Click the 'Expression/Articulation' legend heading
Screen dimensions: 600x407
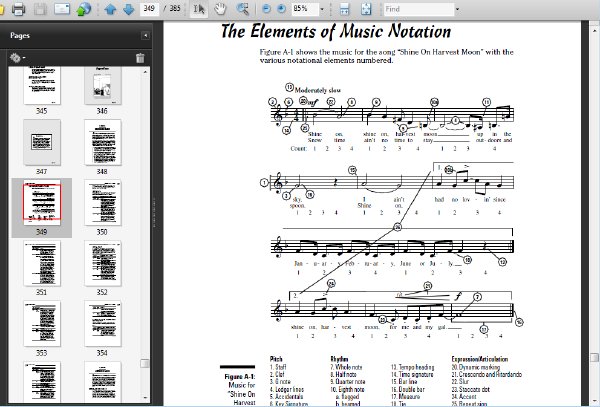tap(480, 359)
